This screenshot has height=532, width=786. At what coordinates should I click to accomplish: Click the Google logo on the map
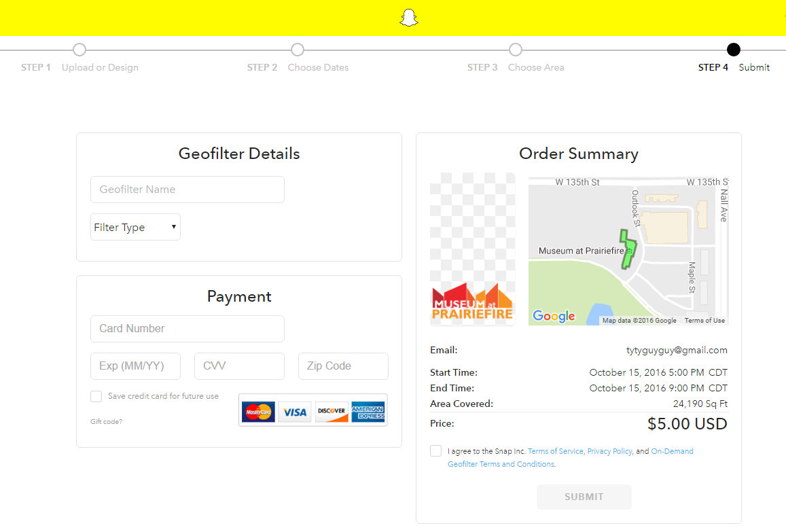554,316
